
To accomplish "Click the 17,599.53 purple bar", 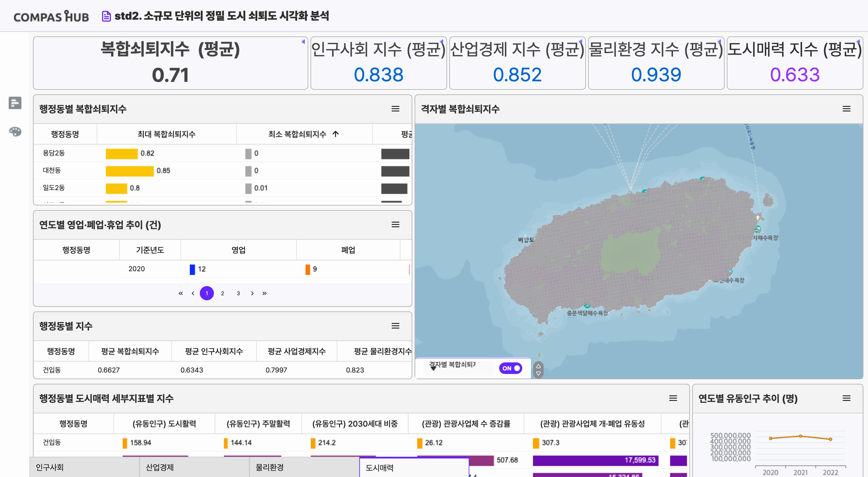I will (x=595, y=460).
